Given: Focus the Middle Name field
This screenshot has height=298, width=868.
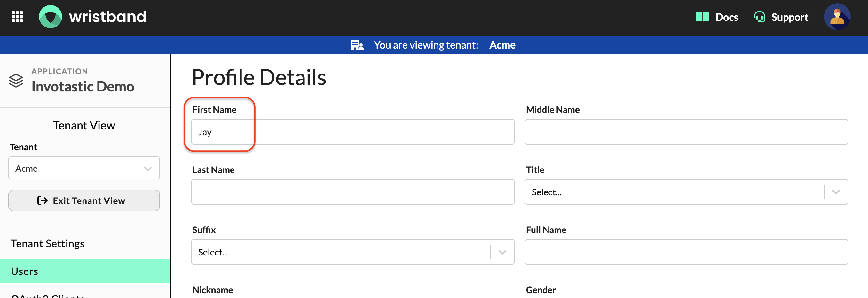Looking at the screenshot, I should tap(686, 132).
